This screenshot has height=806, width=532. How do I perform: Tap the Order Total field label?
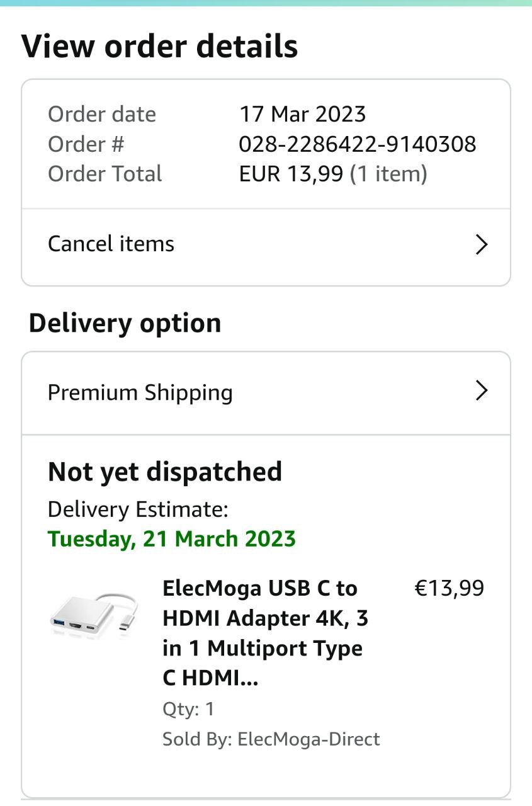pyautogui.click(x=105, y=174)
